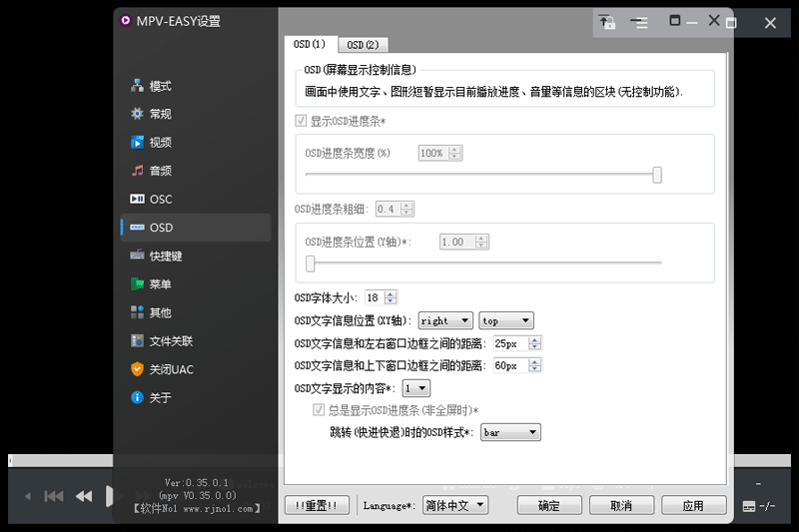Select the OSD sidebar icon
Screen dimensions: 799x532
(137, 227)
